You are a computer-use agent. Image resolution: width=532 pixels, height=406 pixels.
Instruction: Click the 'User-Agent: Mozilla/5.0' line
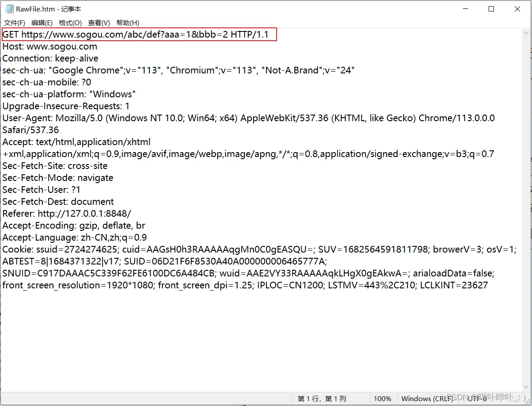pos(248,118)
